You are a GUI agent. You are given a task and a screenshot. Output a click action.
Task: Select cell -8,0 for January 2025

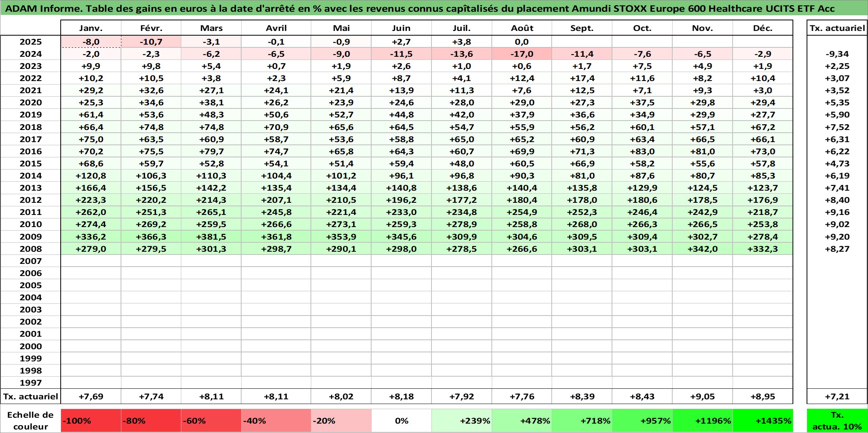pyautogui.click(x=91, y=42)
